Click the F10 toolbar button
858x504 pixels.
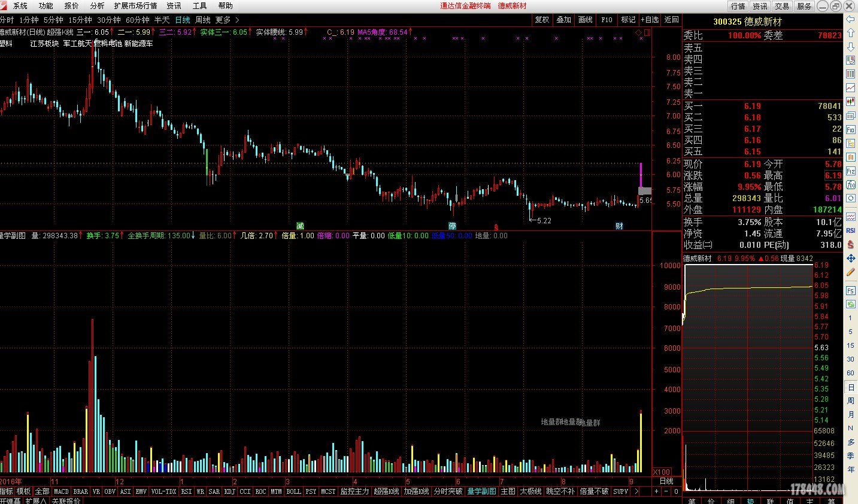(x=607, y=20)
